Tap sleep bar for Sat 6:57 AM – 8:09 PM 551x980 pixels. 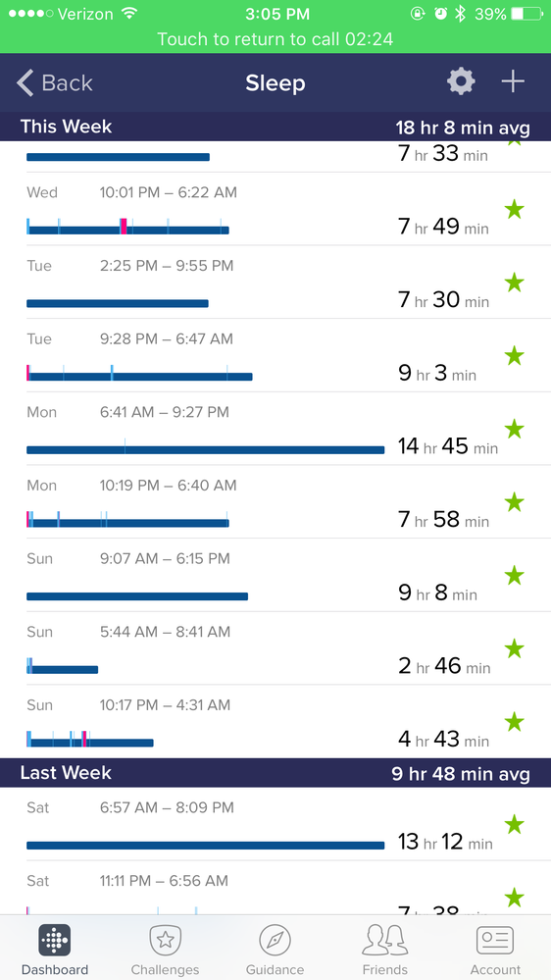(x=206, y=846)
